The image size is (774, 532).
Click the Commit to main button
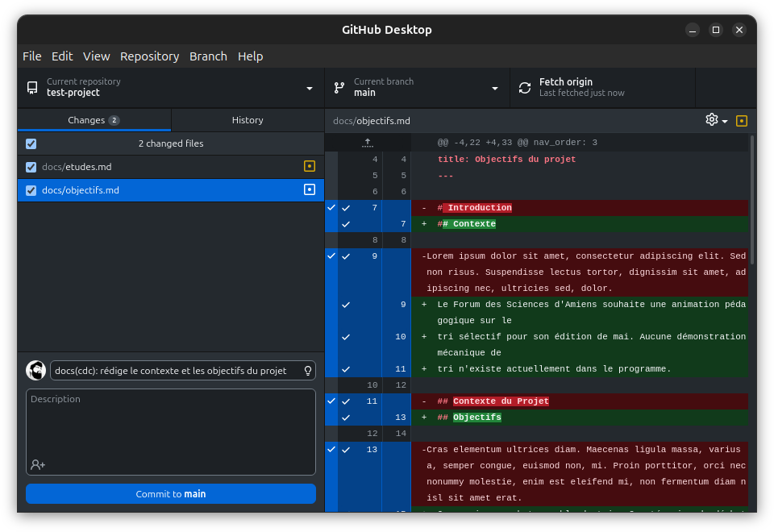(x=171, y=493)
